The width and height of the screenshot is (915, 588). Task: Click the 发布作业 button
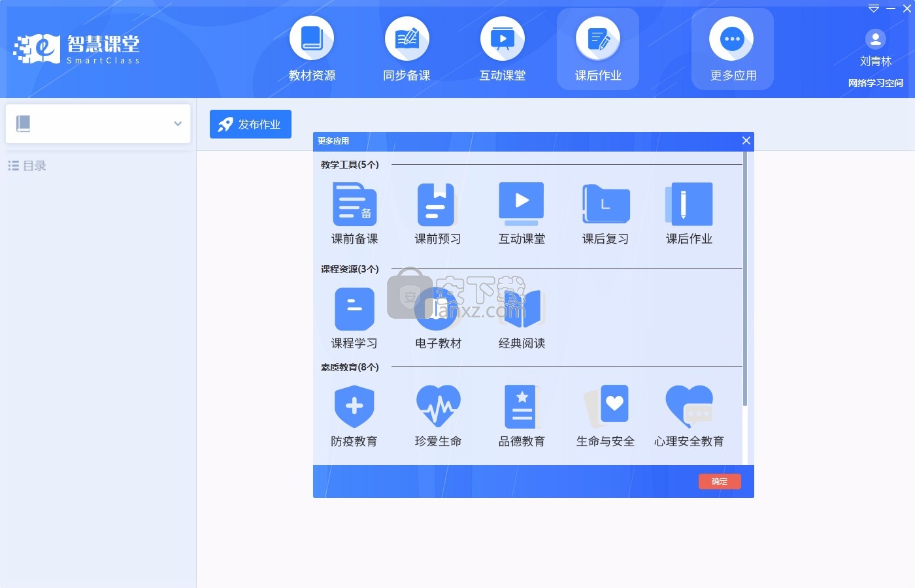click(x=250, y=124)
